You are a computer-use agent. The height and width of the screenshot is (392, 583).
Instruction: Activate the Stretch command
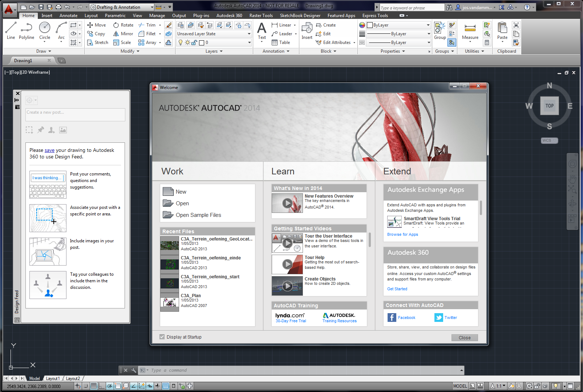pyautogui.click(x=98, y=43)
